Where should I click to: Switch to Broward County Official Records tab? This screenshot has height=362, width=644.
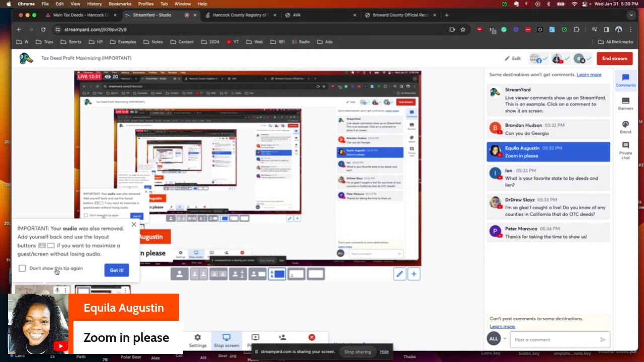pos(400,15)
